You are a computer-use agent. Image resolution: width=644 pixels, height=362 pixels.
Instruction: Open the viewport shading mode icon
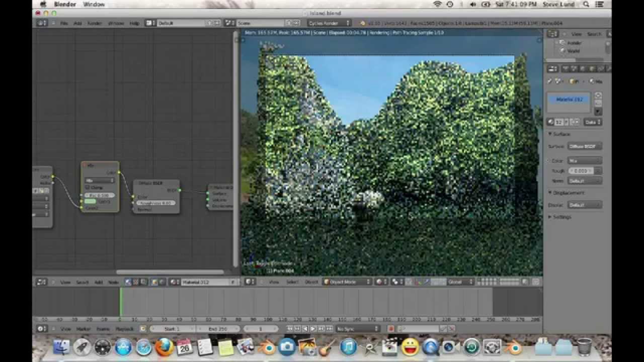(x=381, y=282)
